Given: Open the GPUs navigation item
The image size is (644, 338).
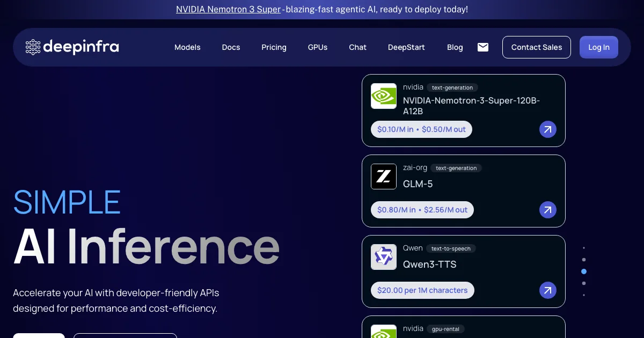Looking at the screenshot, I should [318, 47].
